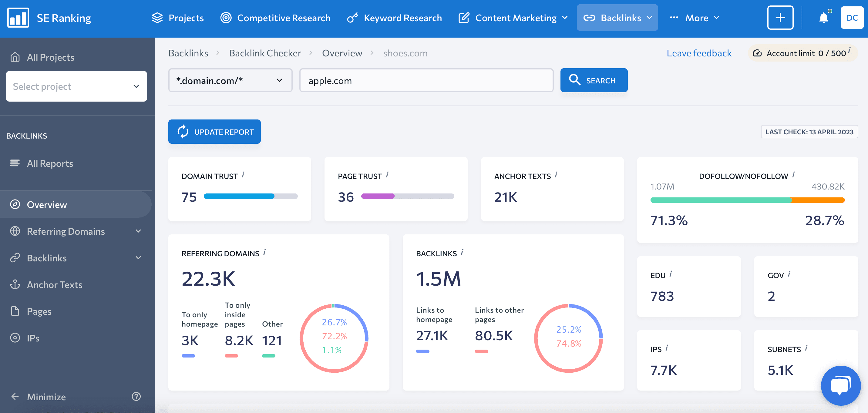Click the Overview breadcrumb link
868x413 pixels.
coord(342,53)
